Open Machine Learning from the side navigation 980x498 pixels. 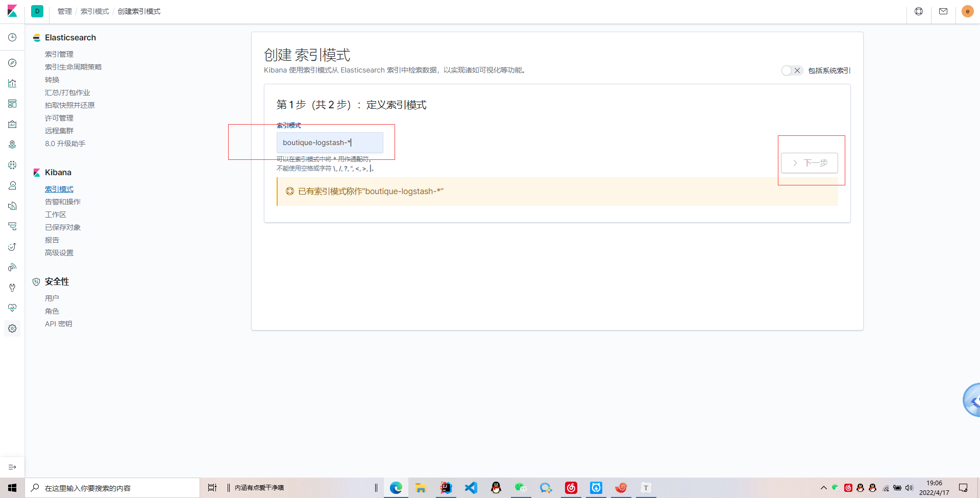tap(12, 165)
